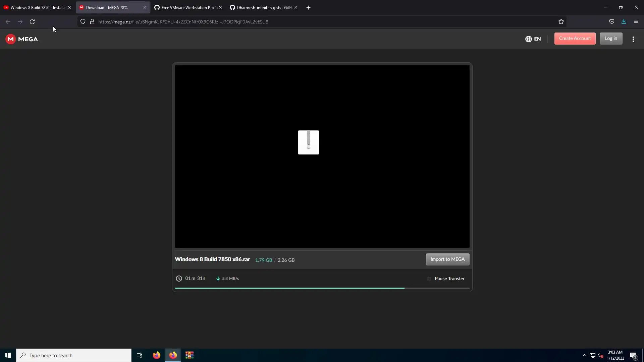The width and height of the screenshot is (644, 362).
Task: Click the tracking protection shield icon
Action: point(83,22)
